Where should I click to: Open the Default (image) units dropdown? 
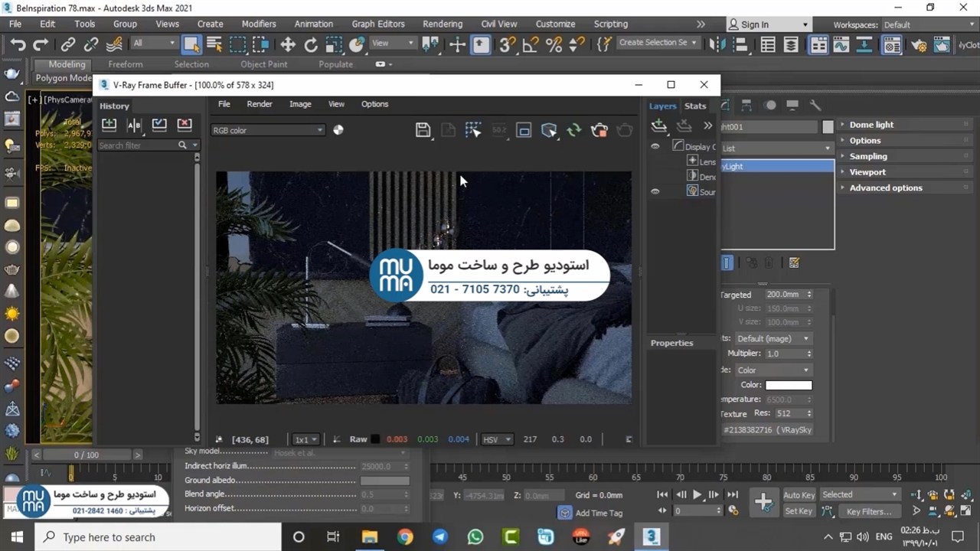(x=773, y=338)
